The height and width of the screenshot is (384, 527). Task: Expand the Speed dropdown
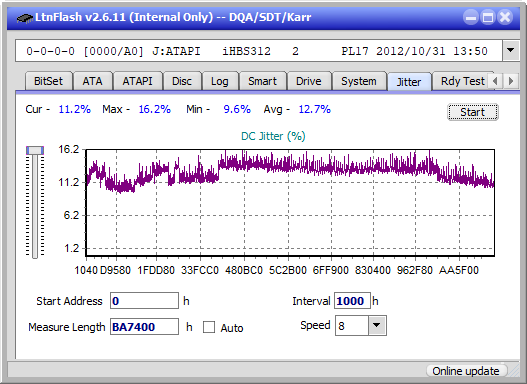click(x=377, y=326)
